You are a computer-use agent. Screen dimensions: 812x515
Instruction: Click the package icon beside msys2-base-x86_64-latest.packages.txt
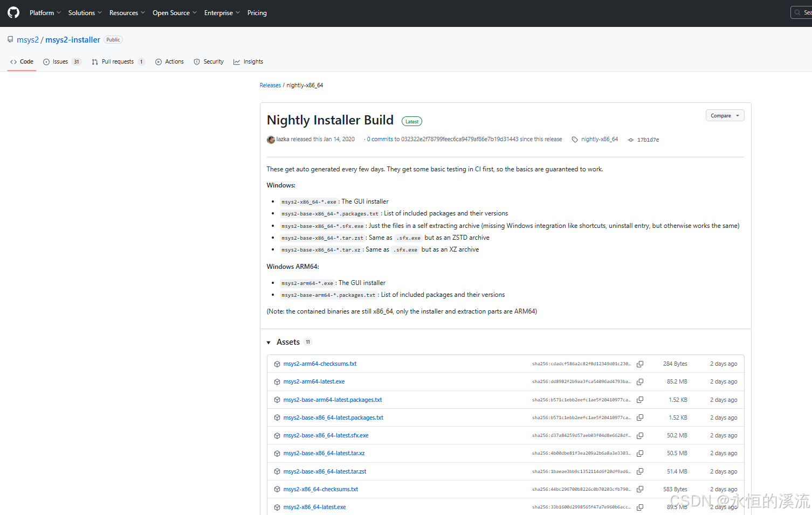click(277, 417)
